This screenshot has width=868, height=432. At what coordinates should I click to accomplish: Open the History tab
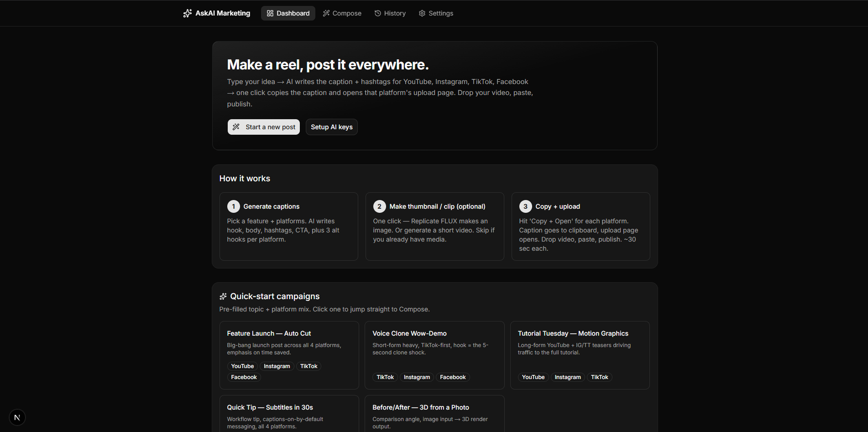click(390, 13)
